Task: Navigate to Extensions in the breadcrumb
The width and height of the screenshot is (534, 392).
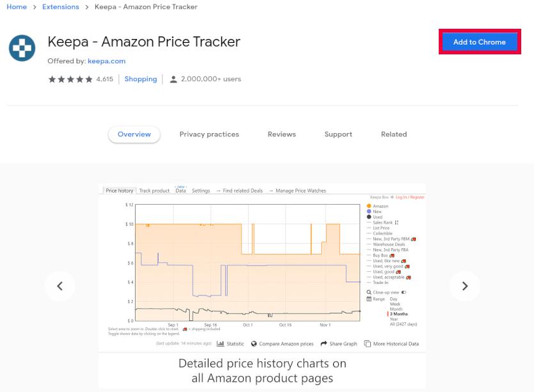Action: [61, 7]
